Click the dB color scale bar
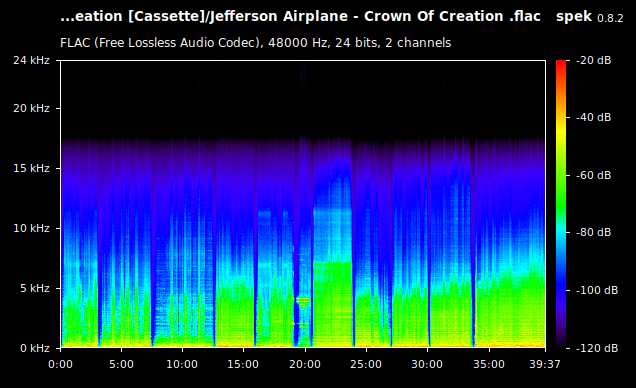636x388 pixels. [x=561, y=204]
